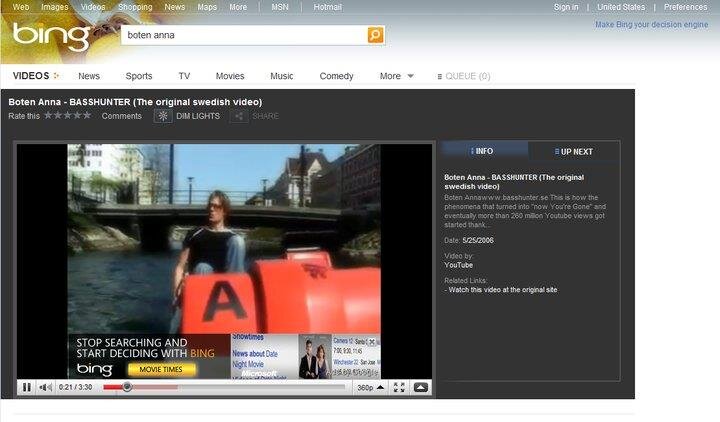Click the Dim Lights sun icon
720x422 pixels.
[163, 116]
